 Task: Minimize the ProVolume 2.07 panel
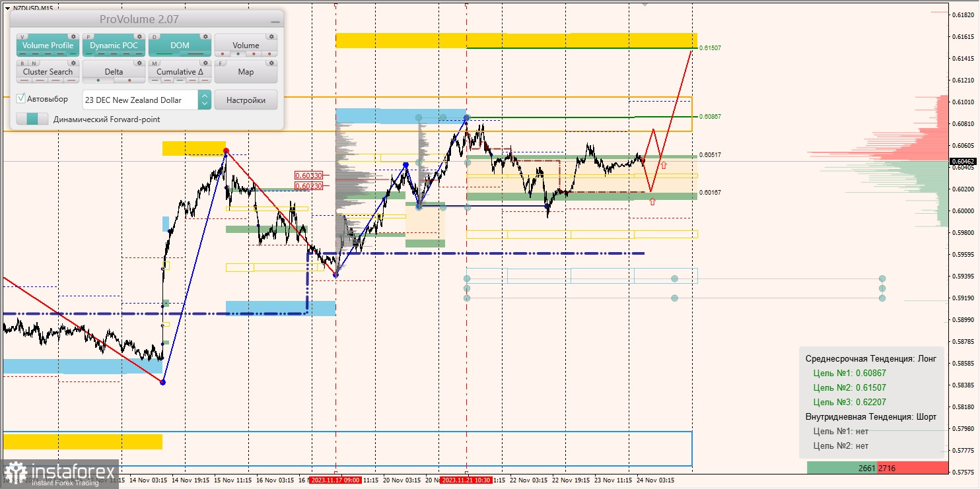pyautogui.click(x=275, y=21)
